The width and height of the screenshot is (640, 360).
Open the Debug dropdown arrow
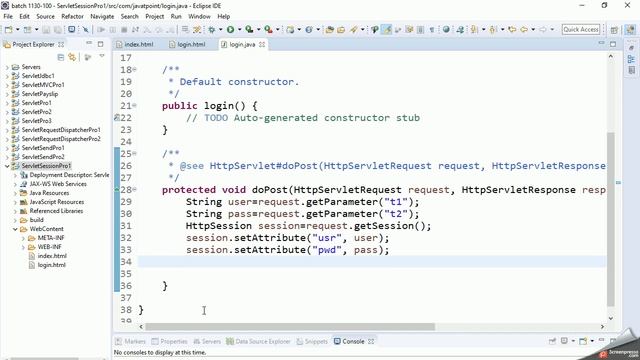220,29
